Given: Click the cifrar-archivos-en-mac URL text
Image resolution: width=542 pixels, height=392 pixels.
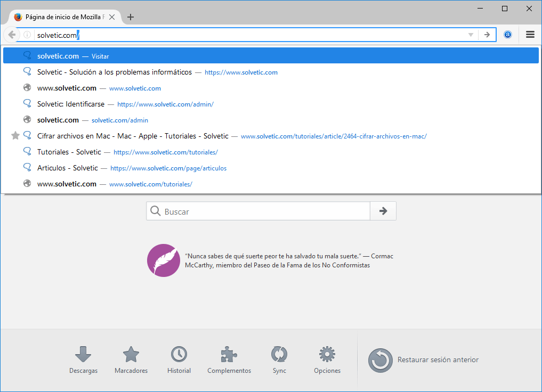Looking at the screenshot, I should click(334, 136).
